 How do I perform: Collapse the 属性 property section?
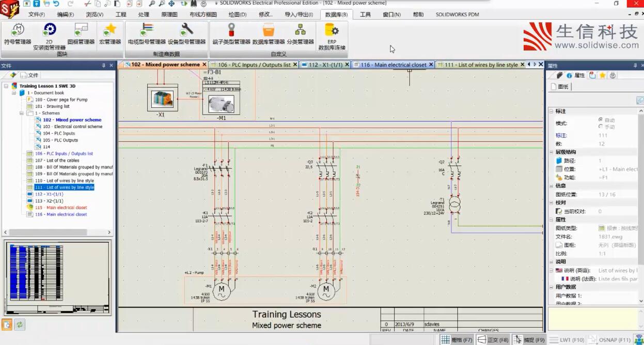click(551, 220)
